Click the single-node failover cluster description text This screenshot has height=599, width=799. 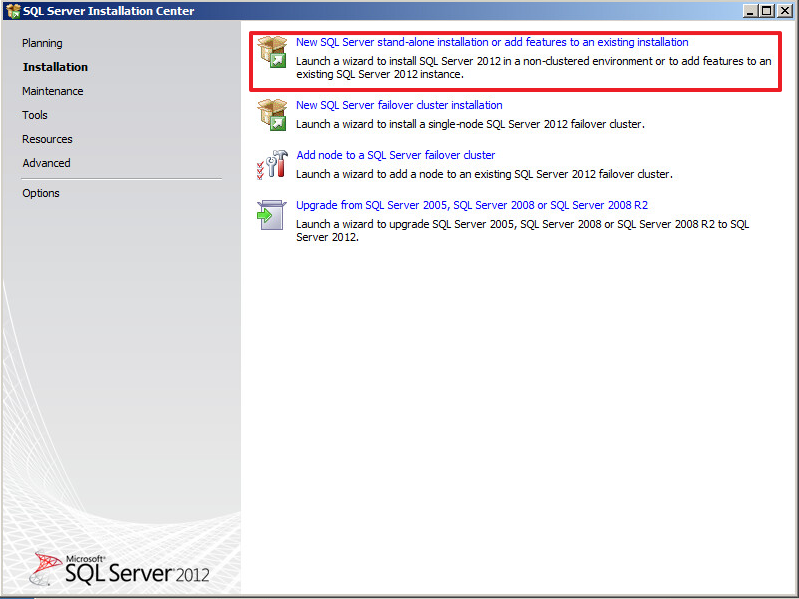pos(470,124)
